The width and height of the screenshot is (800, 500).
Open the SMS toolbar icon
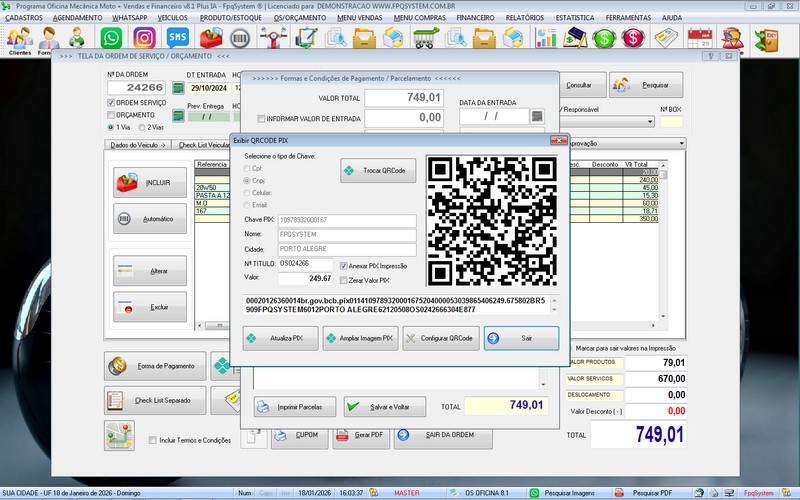tap(177, 39)
